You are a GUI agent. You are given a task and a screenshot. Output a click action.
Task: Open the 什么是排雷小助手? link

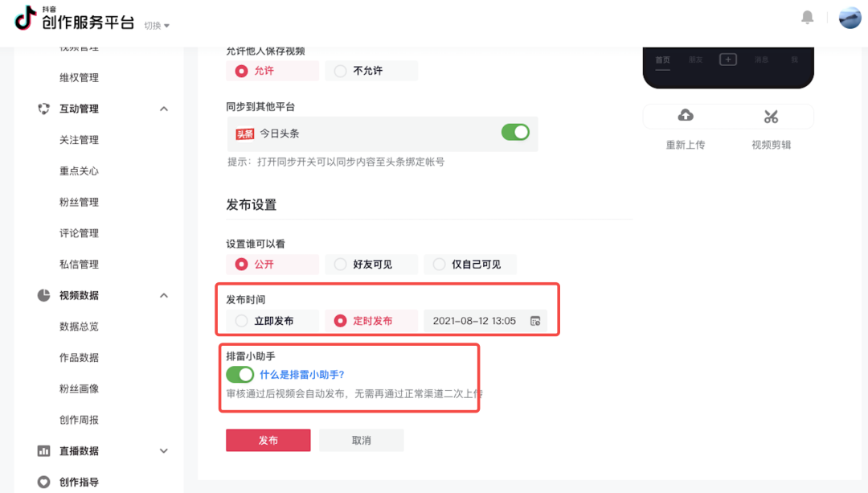coord(302,374)
